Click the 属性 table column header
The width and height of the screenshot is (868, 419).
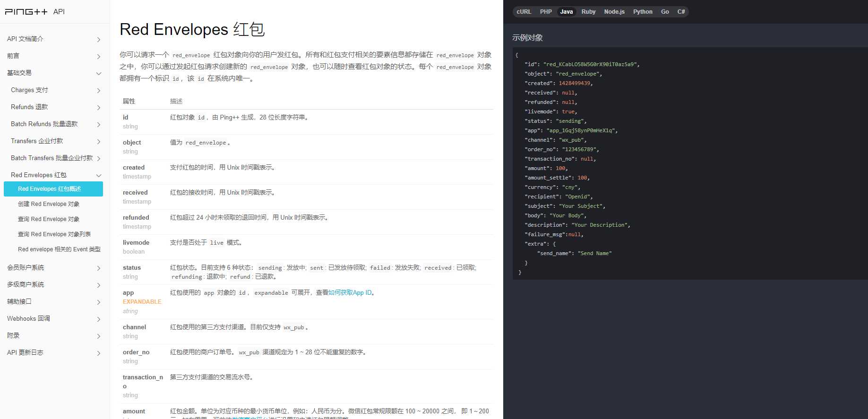[x=129, y=101]
